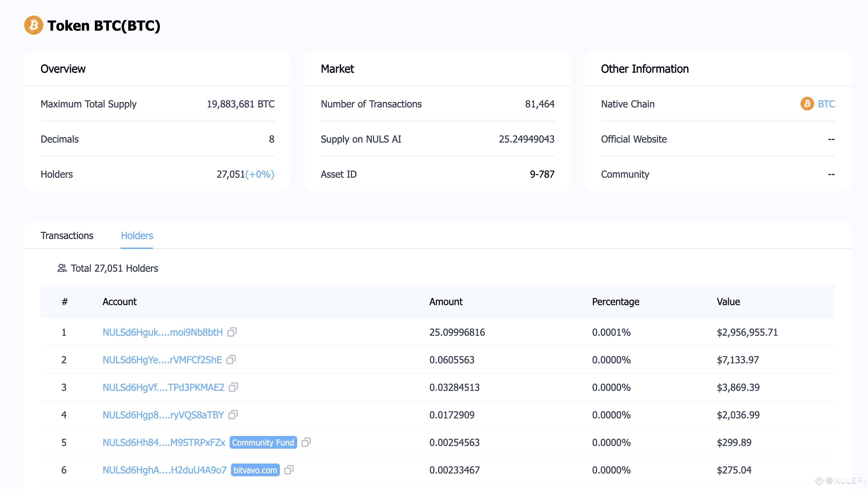Viewport: 868px width, 489px height.
Task: Click the amount 0.00254563
Action: pos(454,443)
